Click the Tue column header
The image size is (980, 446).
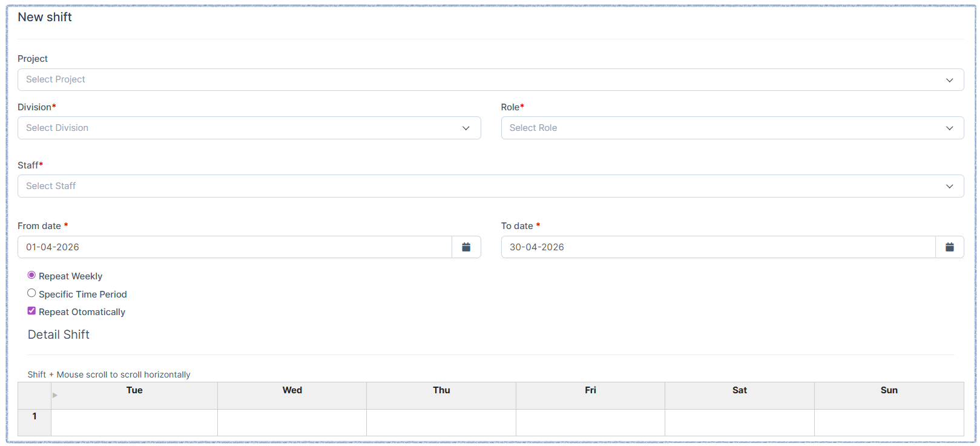pos(134,391)
